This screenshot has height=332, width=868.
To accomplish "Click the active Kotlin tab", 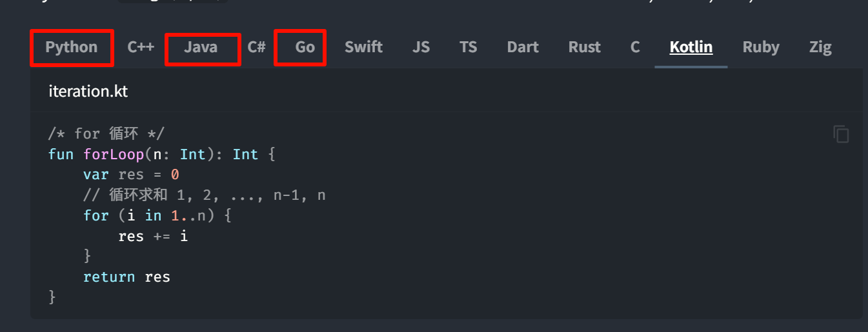I will (691, 47).
